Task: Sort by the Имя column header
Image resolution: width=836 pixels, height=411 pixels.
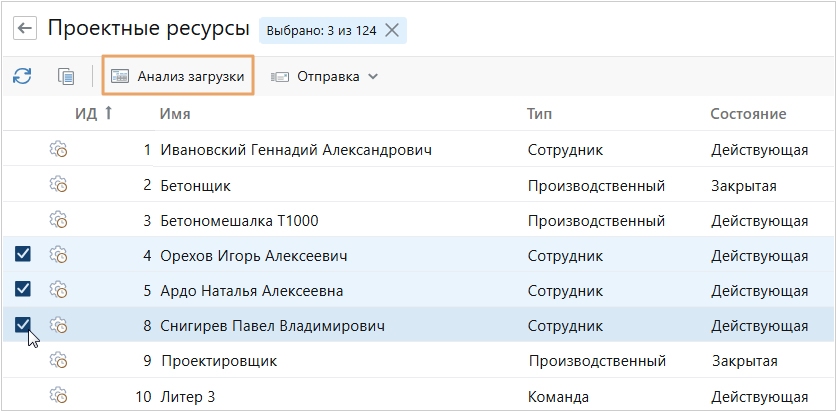Action: [x=175, y=114]
